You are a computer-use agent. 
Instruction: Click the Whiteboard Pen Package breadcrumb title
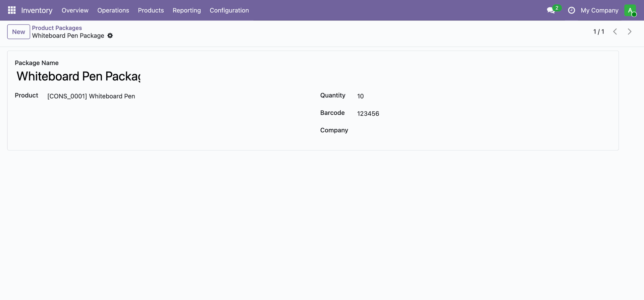(68, 36)
